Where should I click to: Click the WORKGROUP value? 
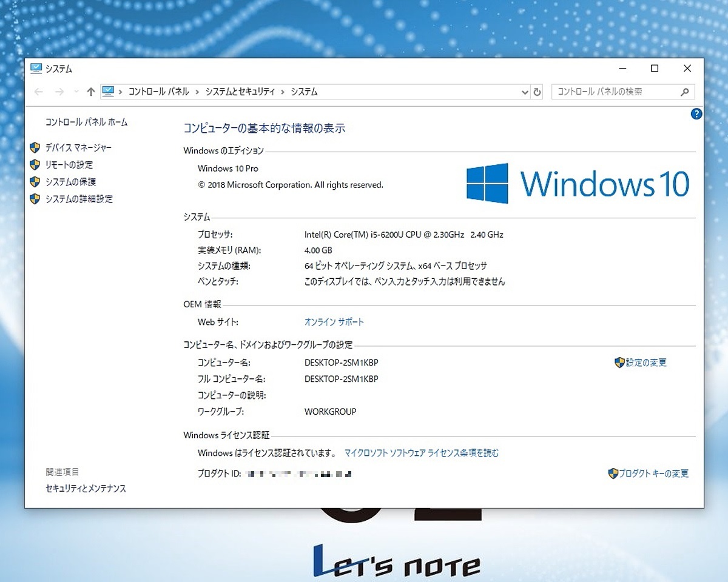[331, 412]
